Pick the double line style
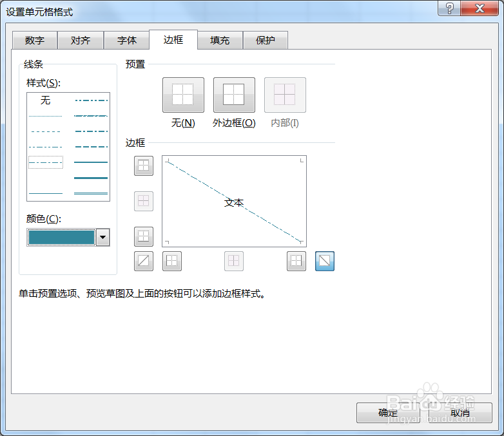This screenshot has height=436, width=504. 91,193
